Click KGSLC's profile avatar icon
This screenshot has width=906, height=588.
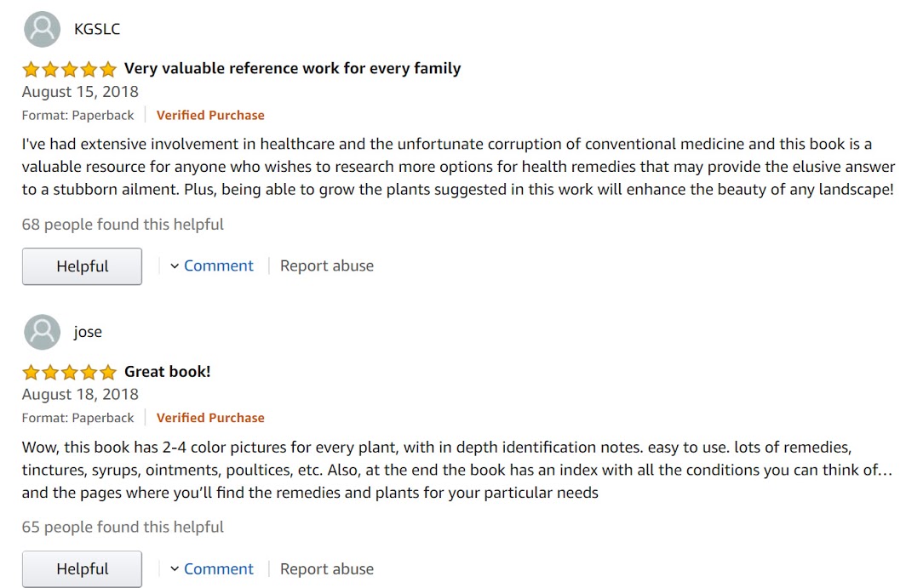pos(43,29)
